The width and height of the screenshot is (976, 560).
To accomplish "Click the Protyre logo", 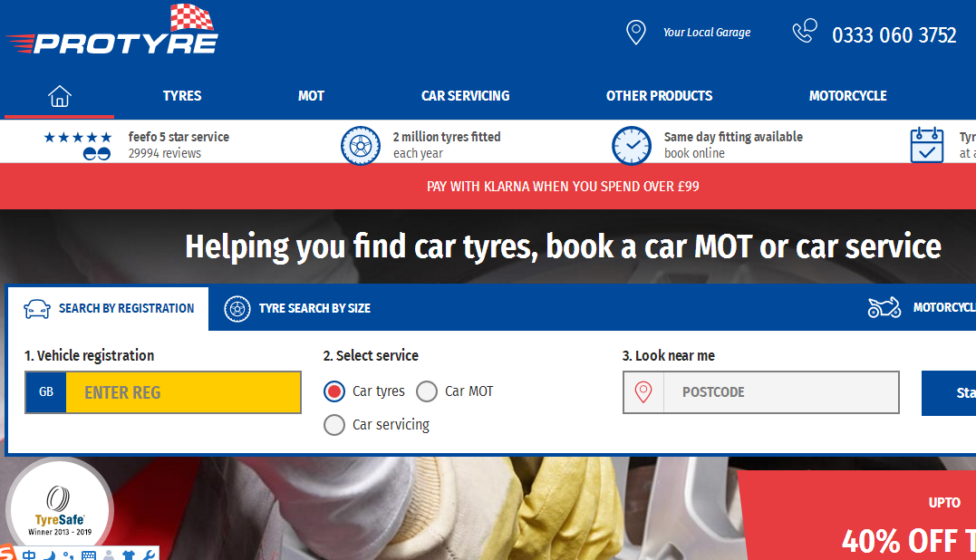I will [x=112, y=30].
